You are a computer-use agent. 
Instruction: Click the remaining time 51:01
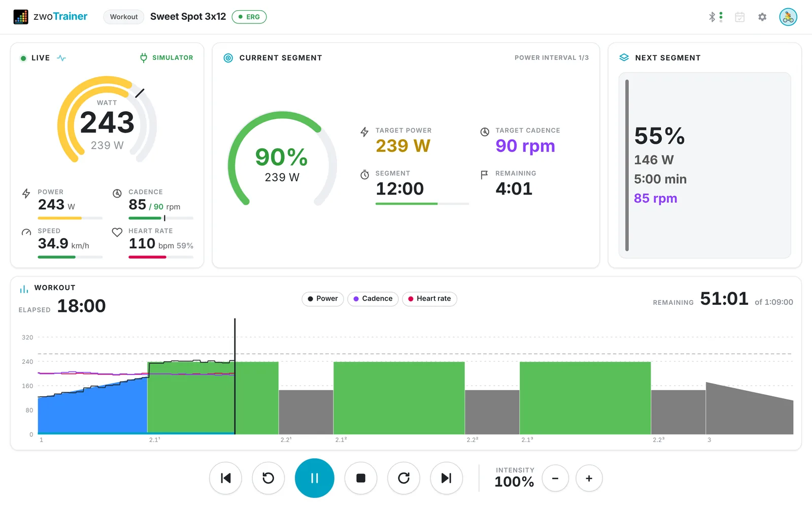click(724, 299)
